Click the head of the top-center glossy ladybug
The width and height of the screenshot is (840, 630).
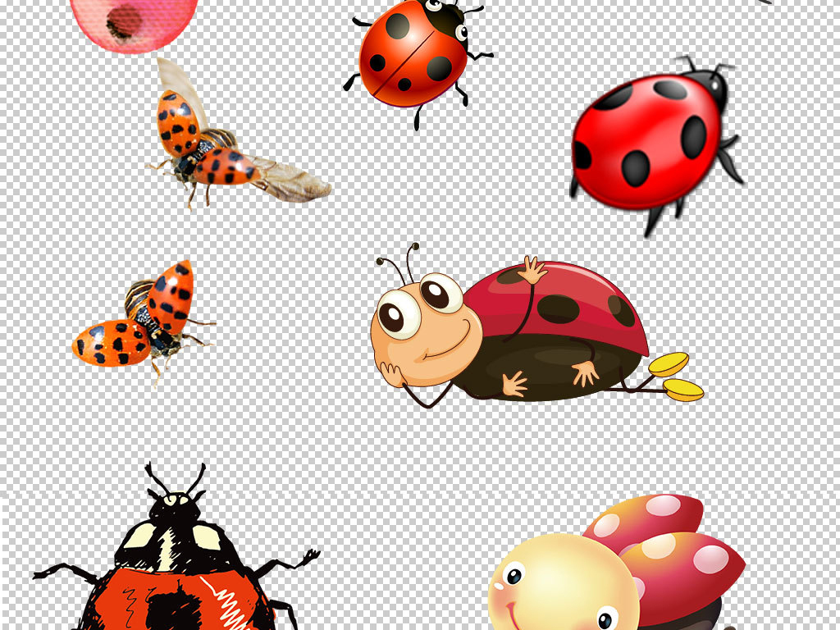(x=447, y=18)
